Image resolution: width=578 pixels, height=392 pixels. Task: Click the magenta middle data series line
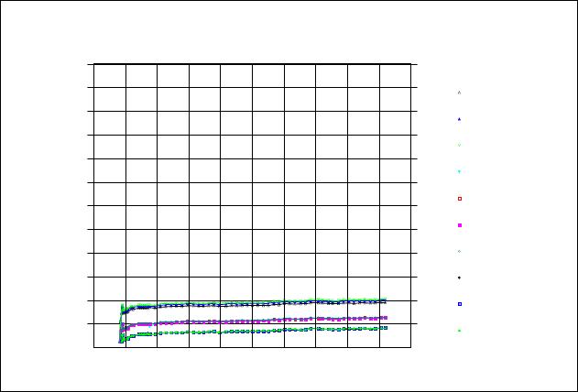[x=253, y=321]
